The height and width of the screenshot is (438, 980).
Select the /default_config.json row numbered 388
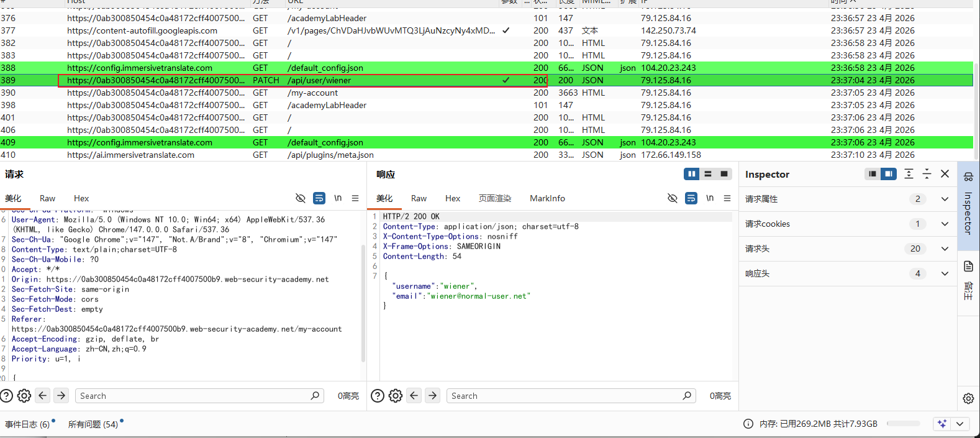coord(486,68)
